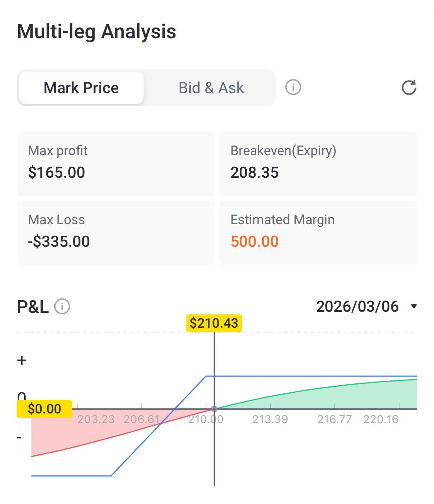
Task: Click the crosshair dot on the zero line
Action: [214, 409]
